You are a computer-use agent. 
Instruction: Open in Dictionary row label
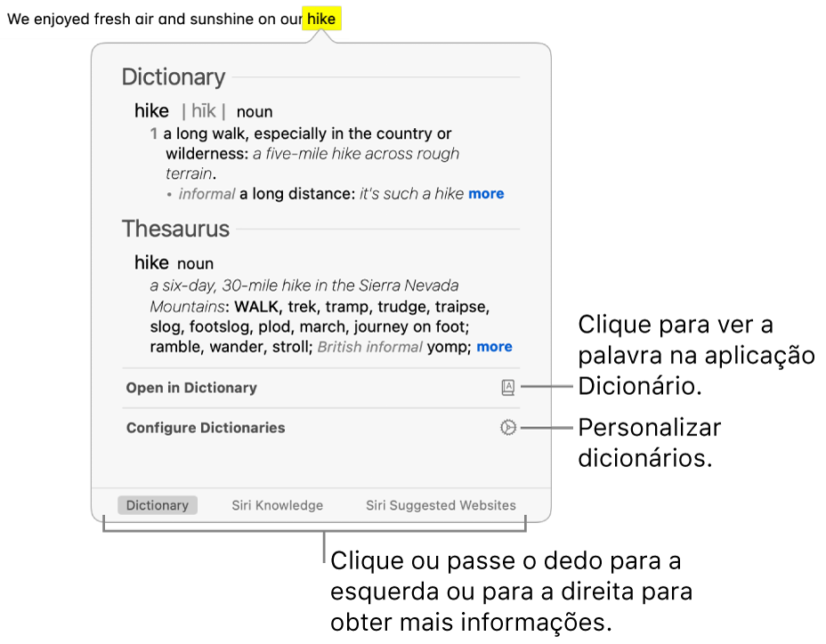coord(191,388)
